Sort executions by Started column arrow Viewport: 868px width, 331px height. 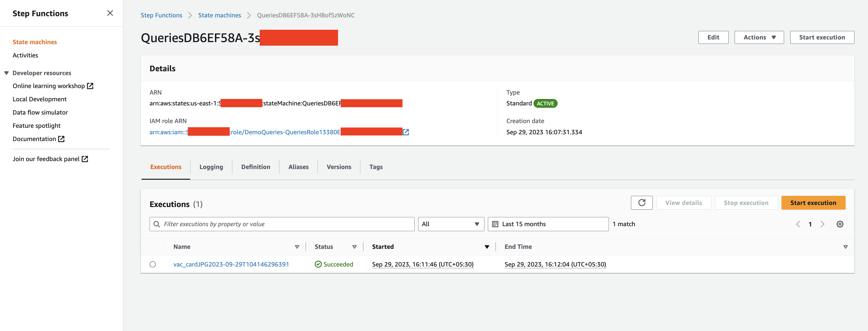point(487,247)
